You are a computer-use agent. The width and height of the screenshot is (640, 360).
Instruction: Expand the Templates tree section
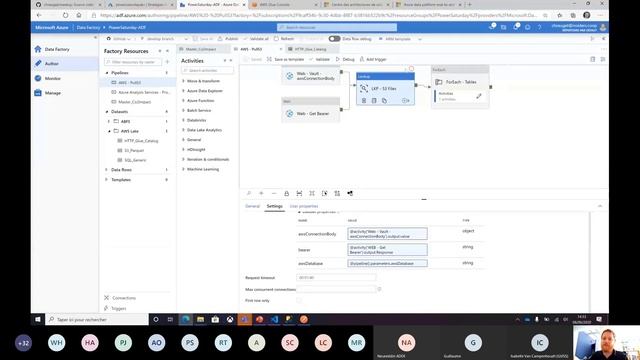click(107, 180)
